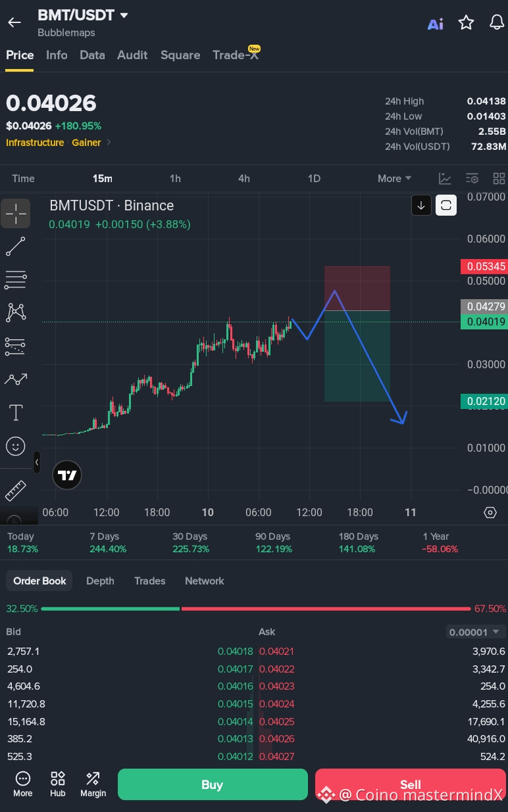Select the Today performance 18.73%
The image size is (508, 812).
pos(22,542)
